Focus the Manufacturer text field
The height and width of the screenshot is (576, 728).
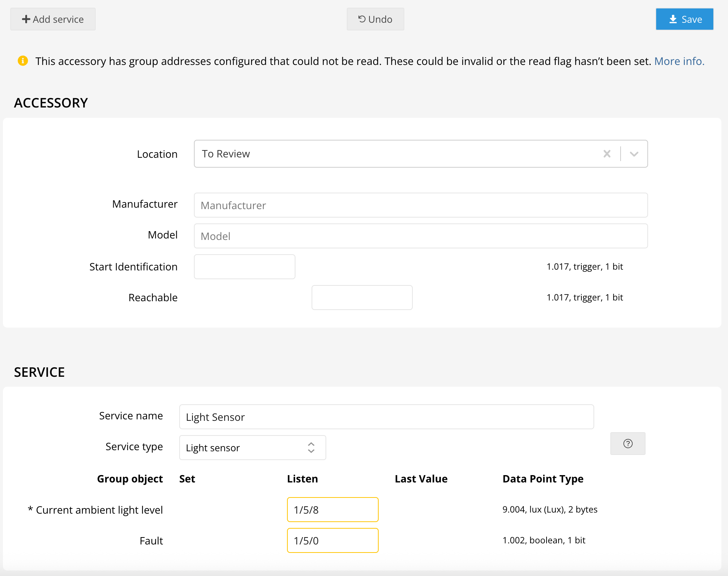click(420, 205)
